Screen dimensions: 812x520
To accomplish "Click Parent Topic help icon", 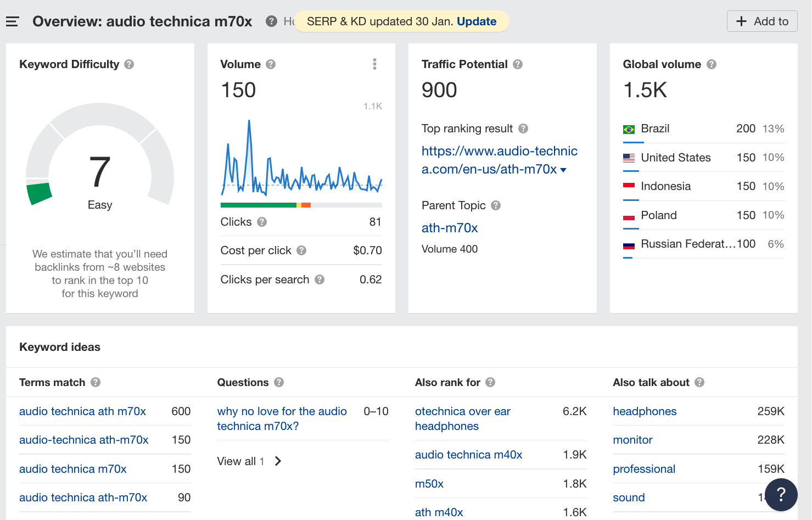I will pyautogui.click(x=496, y=205).
